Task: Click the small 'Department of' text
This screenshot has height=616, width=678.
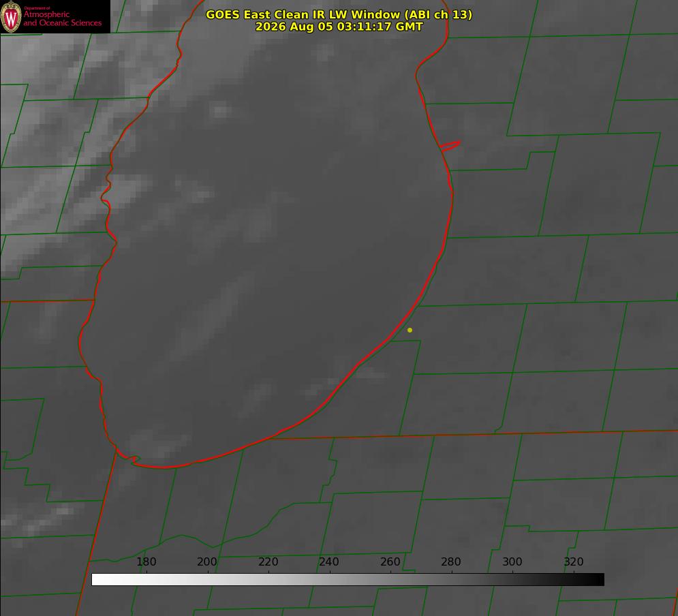Action: 37,7
